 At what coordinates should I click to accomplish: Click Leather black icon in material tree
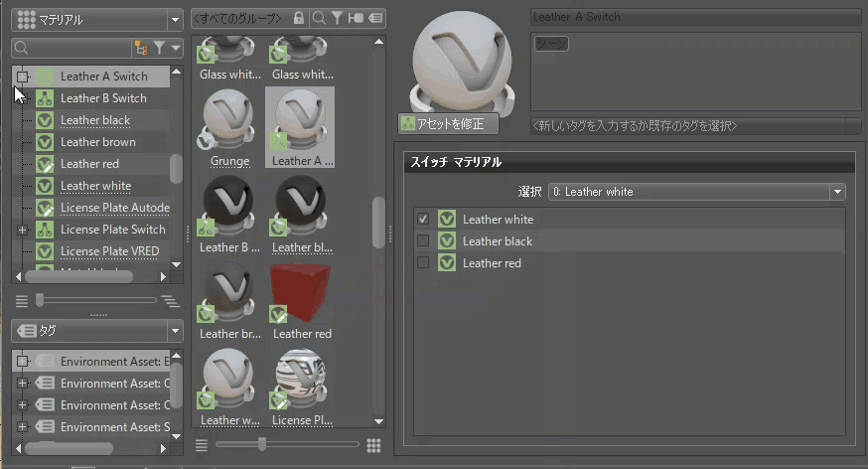(x=45, y=120)
